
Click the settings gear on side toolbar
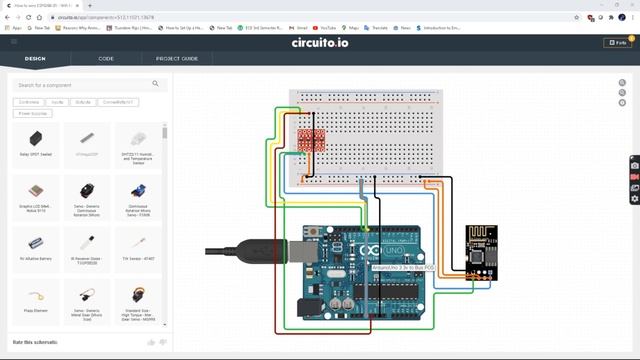635,199
